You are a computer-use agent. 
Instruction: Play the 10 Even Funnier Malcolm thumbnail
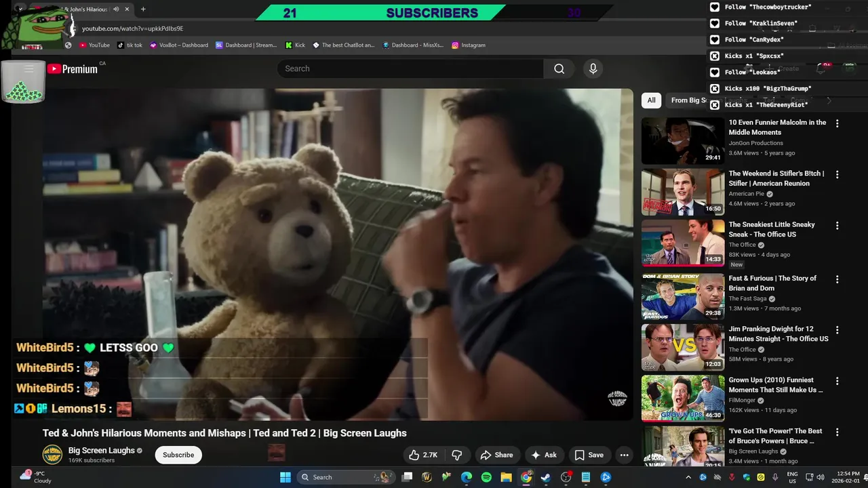point(683,141)
